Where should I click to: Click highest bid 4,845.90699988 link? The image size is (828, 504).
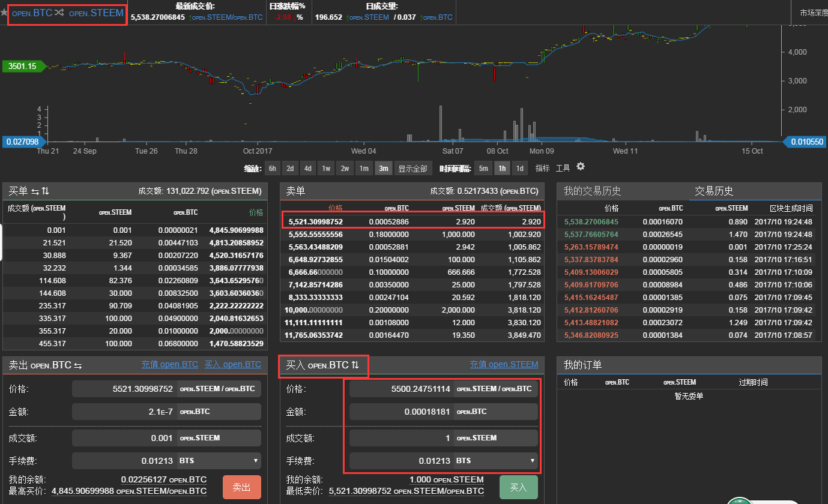(129, 491)
